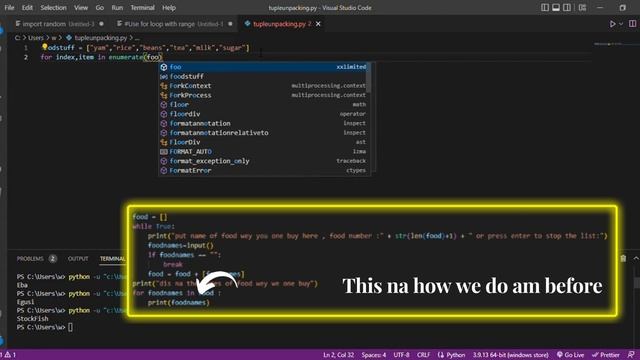640x360 pixels.
Task: Open the Help menu
Action: [x=169, y=8]
